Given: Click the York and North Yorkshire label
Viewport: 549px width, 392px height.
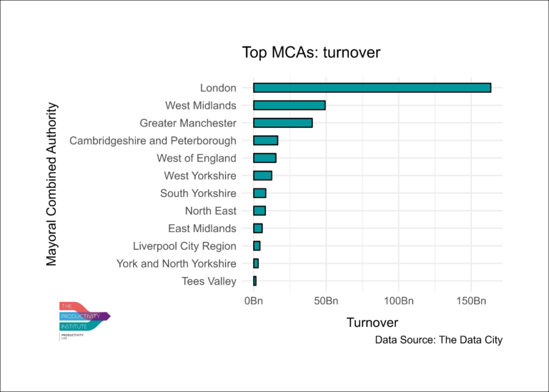Looking at the screenshot, I should (176, 263).
